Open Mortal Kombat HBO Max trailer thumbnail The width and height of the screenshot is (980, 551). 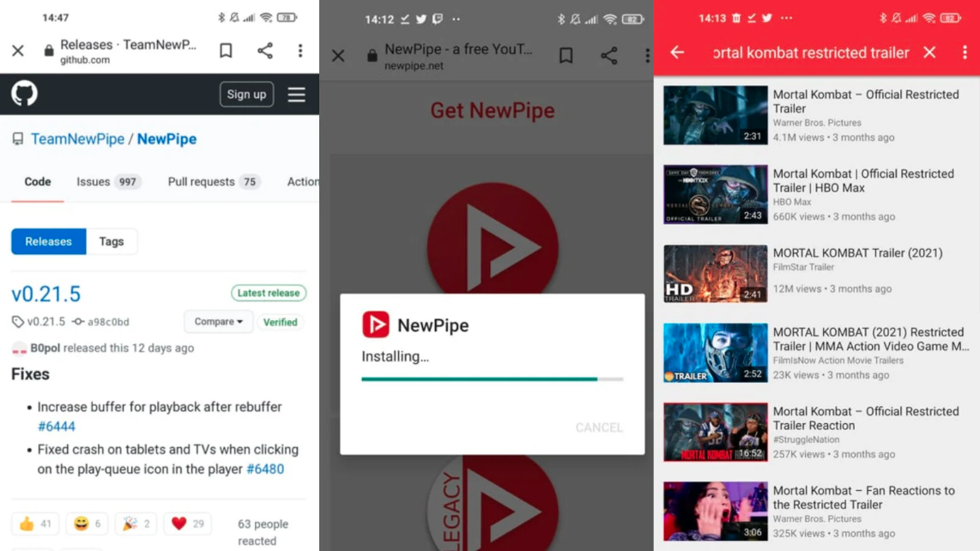[715, 195]
